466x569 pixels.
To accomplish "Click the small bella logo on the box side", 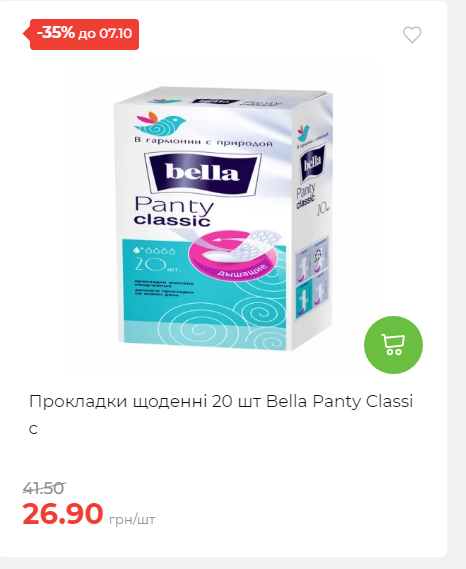I will coord(312,163).
